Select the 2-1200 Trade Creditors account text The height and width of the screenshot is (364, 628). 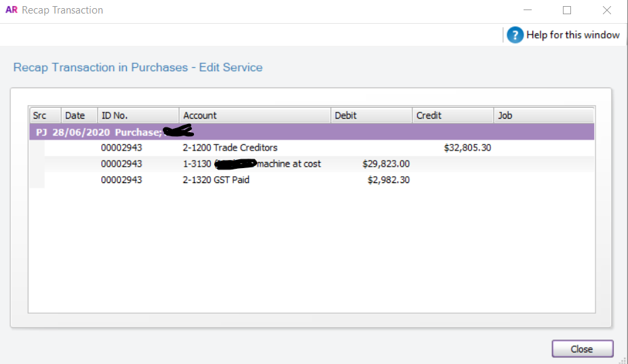pos(230,148)
